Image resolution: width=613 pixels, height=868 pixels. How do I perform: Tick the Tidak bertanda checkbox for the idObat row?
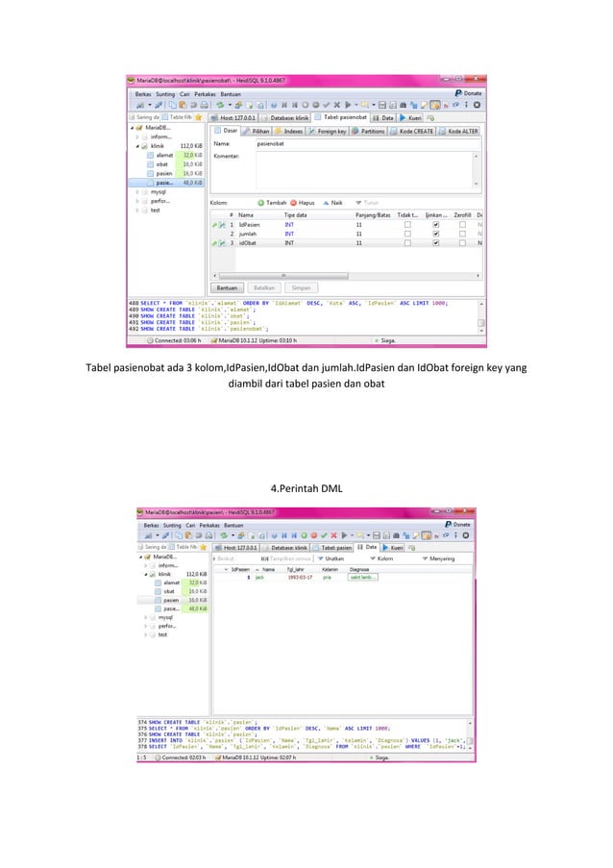click(x=407, y=243)
